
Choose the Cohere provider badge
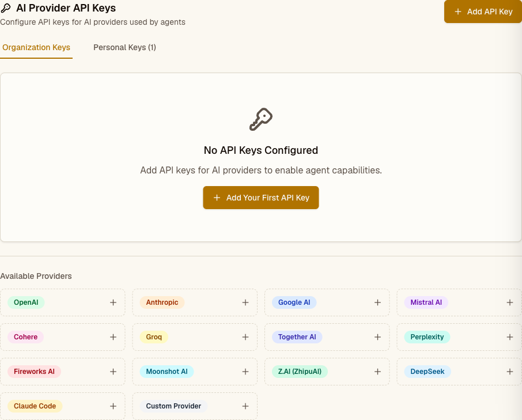[25, 337]
